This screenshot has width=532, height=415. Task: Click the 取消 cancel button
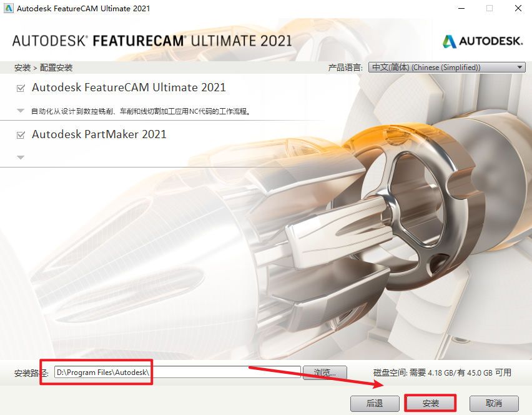coord(494,404)
